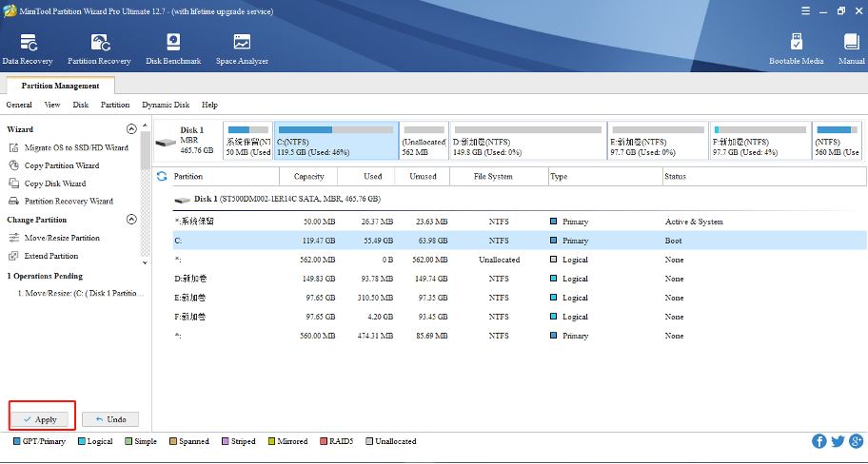
Task: Sort by the Capacity column header
Action: pyautogui.click(x=308, y=177)
